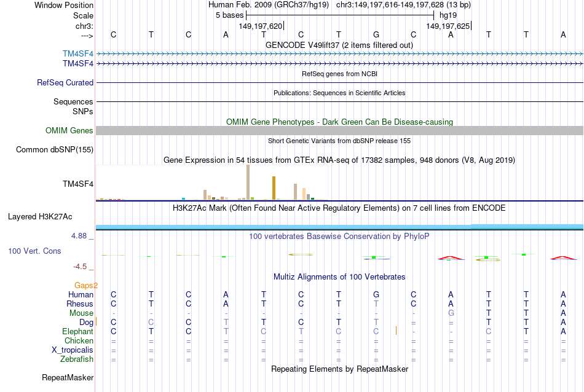Click the light-blue H3K27Ac signal band
Viewport: 584px width, 392px height.
tap(339, 227)
